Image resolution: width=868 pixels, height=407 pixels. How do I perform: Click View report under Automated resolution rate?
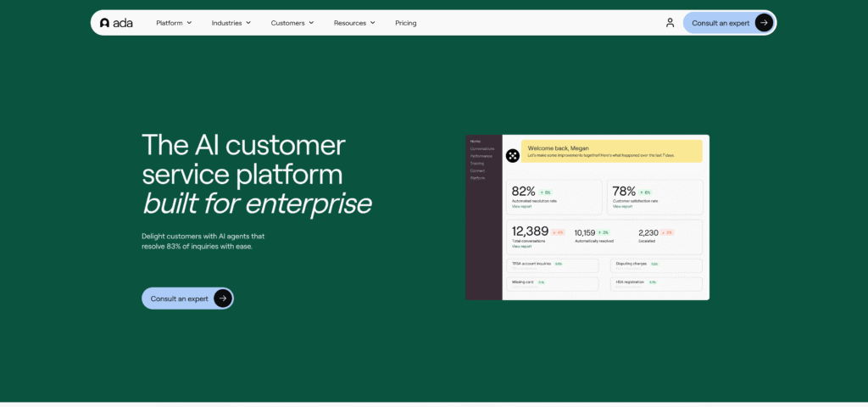click(x=520, y=206)
